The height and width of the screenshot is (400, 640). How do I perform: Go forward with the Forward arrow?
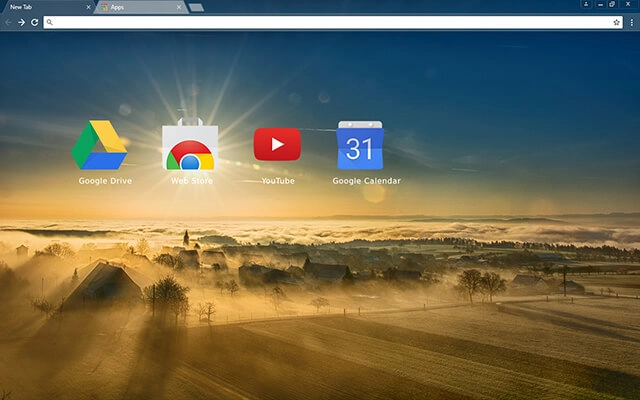(x=21, y=22)
